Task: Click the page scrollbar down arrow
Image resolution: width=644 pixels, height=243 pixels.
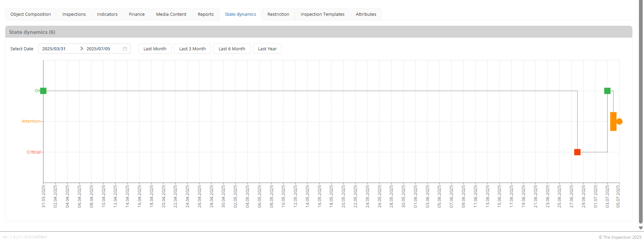Action: tap(641, 228)
